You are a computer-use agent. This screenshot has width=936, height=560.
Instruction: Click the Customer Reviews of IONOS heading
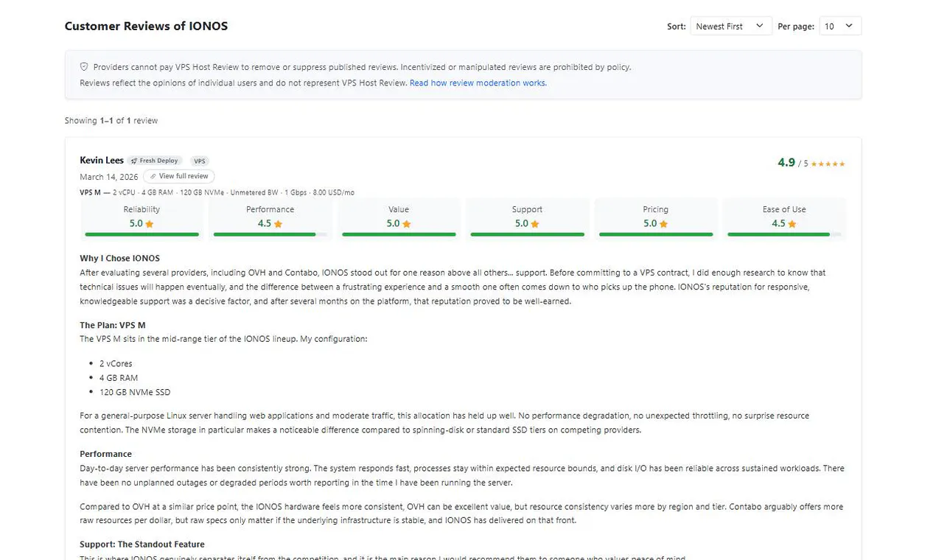146,26
